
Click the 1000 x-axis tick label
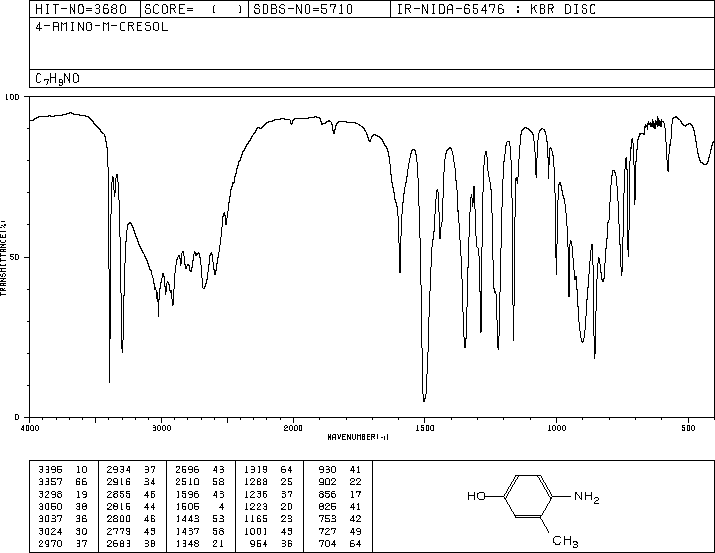[x=556, y=428]
